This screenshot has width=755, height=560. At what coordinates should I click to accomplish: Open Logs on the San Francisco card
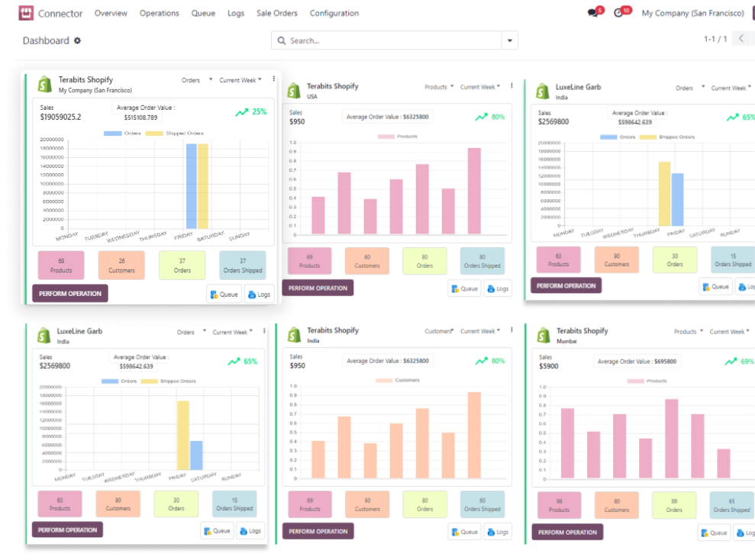click(259, 294)
